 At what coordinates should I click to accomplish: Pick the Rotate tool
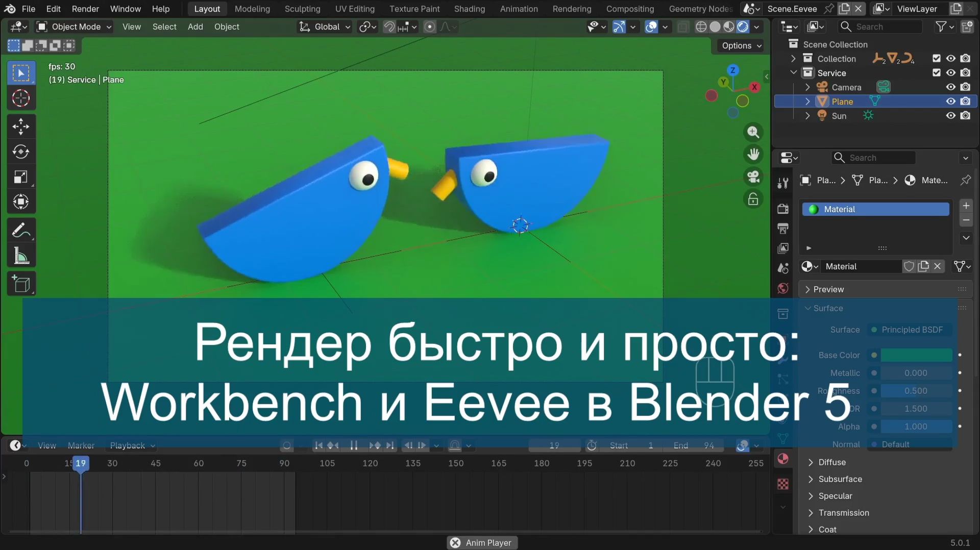tap(21, 152)
